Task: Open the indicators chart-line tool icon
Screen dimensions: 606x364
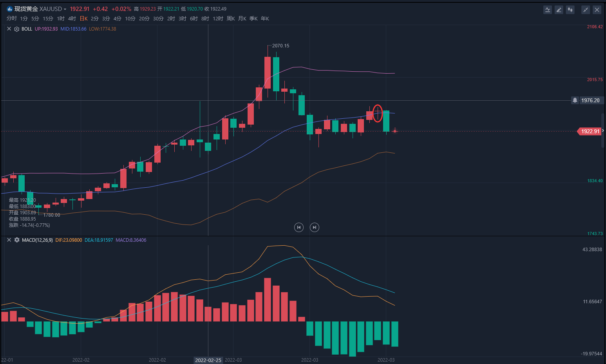Action: [x=548, y=10]
